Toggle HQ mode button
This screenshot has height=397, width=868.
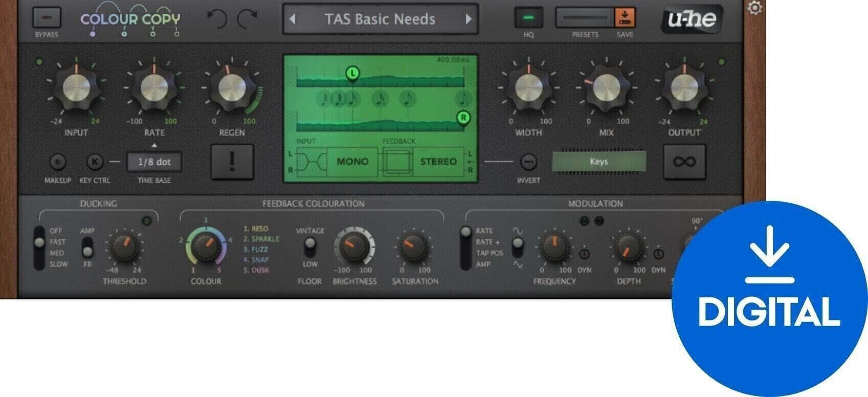click(x=528, y=18)
